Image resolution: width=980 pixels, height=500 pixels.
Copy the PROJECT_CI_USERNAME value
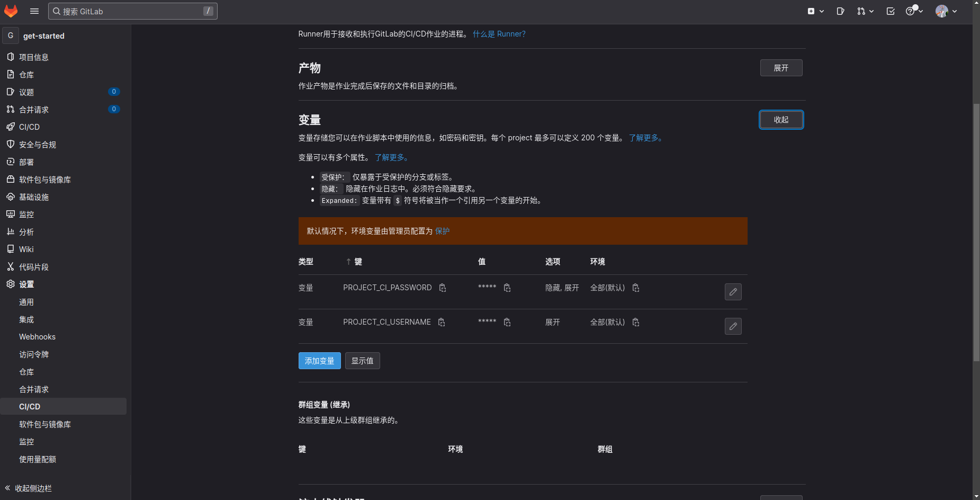507,323
